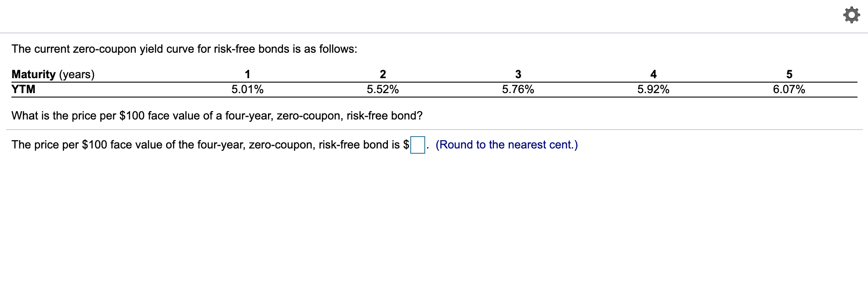This screenshot has width=868, height=282.
Task: Select the column header 4 in the table
Action: (654, 75)
